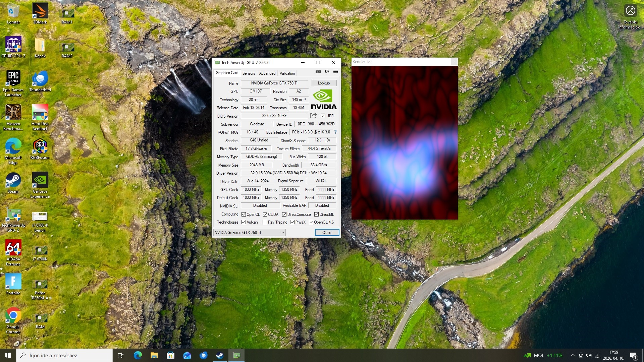644x362 pixels.
Task: Toggle the UEFI checkbox
Action: click(323, 116)
